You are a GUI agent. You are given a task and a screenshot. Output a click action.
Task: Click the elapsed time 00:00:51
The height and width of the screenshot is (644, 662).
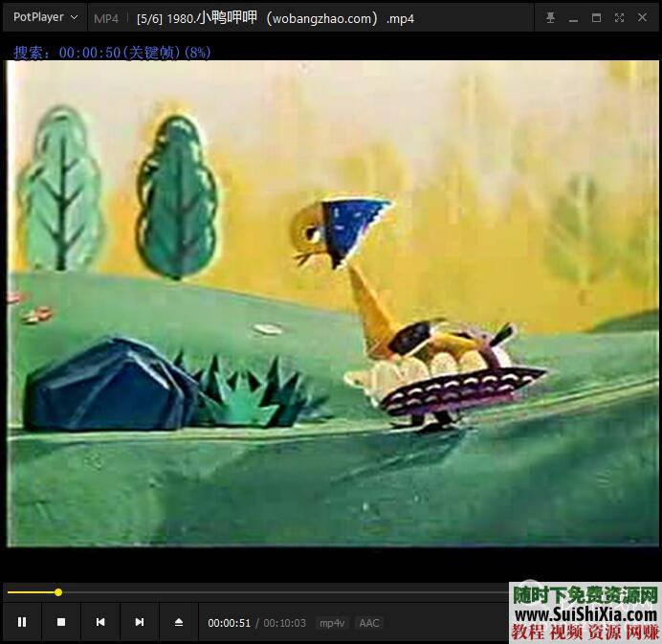click(x=230, y=623)
